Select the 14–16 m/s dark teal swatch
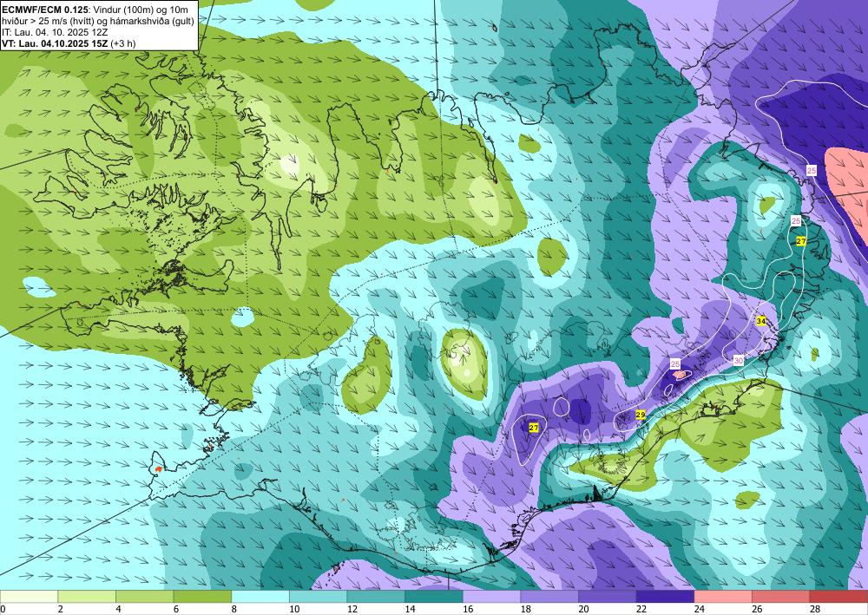 pyautogui.click(x=434, y=597)
